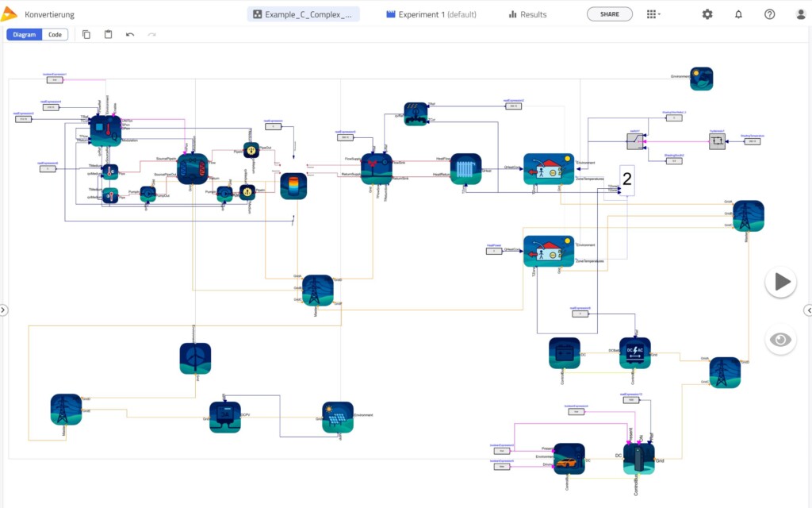This screenshot has height=508, width=812.
Task: Select the wind turbine component
Action: pos(195,358)
